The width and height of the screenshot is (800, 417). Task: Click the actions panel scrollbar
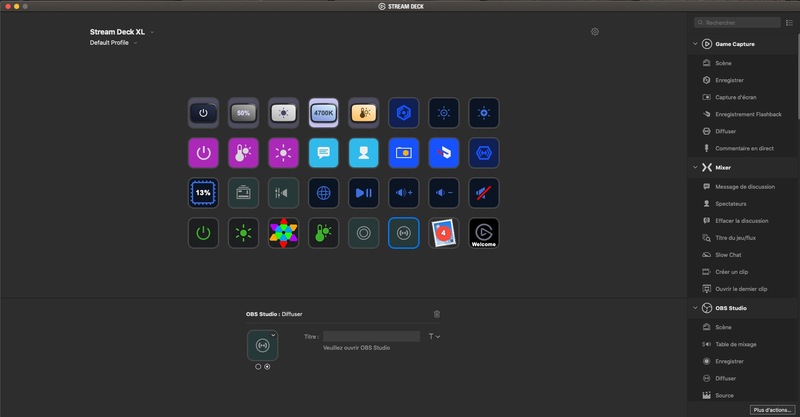click(798, 77)
